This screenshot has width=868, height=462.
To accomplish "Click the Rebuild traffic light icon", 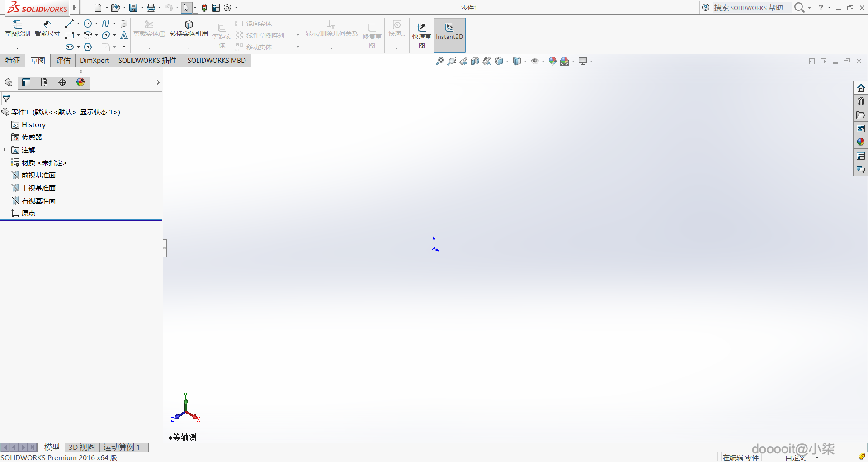I will 204,8.
